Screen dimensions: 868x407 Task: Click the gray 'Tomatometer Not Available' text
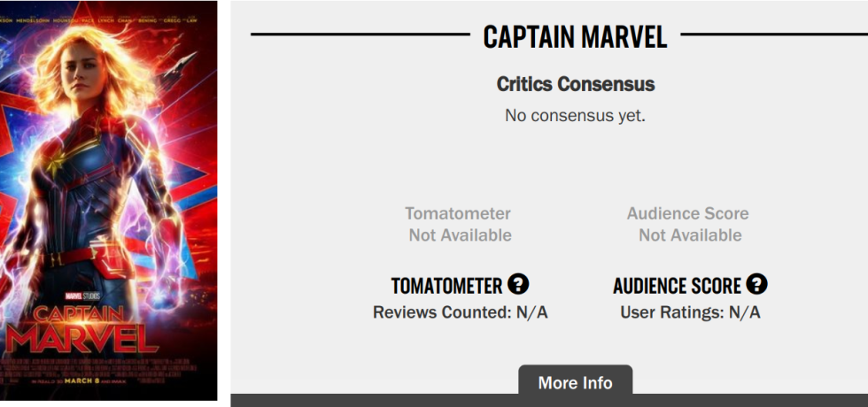[x=459, y=224]
